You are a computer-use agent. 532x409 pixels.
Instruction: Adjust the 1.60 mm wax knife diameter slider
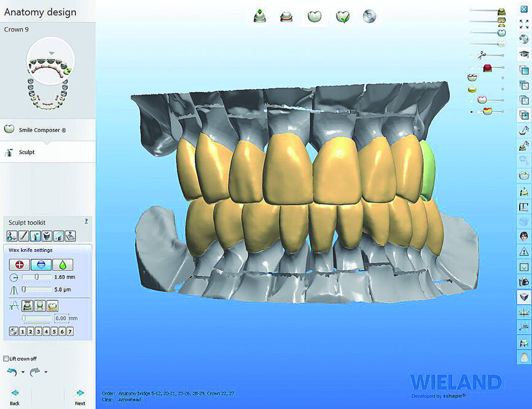tap(36, 276)
